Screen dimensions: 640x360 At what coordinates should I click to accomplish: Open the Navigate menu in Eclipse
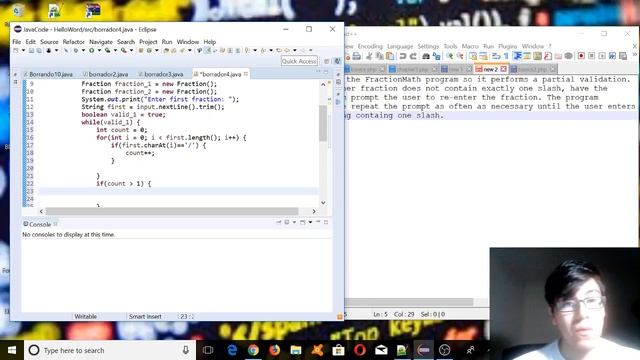point(101,42)
